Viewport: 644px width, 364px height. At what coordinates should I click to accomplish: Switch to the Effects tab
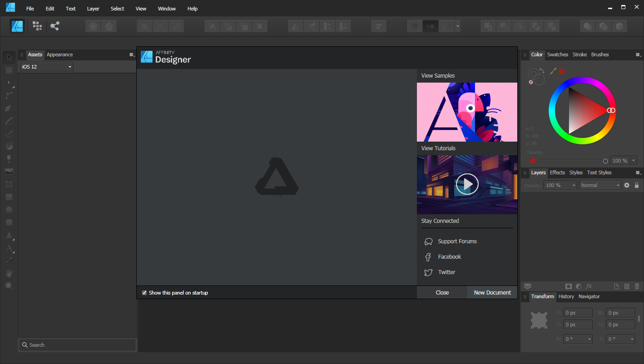click(x=557, y=172)
